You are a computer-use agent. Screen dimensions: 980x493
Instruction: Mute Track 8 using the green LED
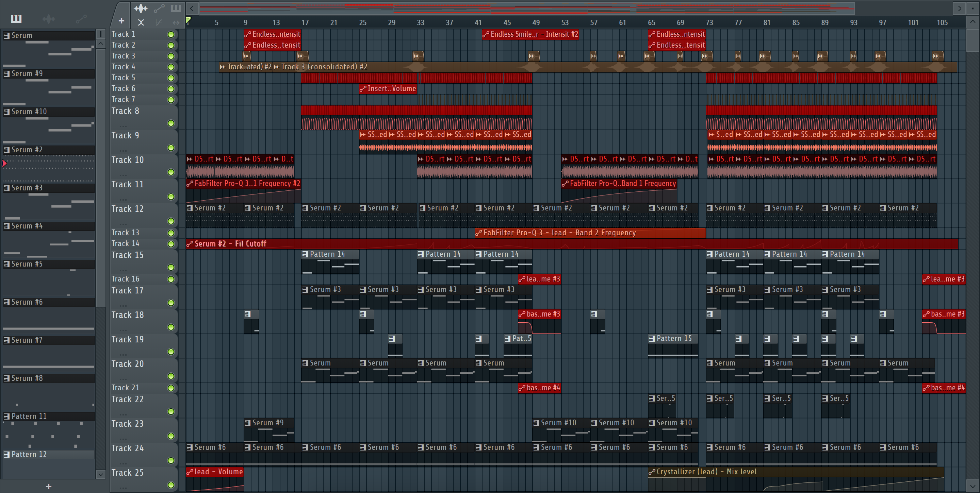(171, 123)
